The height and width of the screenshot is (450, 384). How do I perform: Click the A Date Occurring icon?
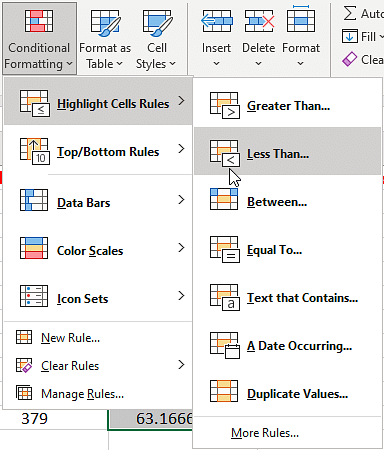pyautogui.click(x=225, y=346)
